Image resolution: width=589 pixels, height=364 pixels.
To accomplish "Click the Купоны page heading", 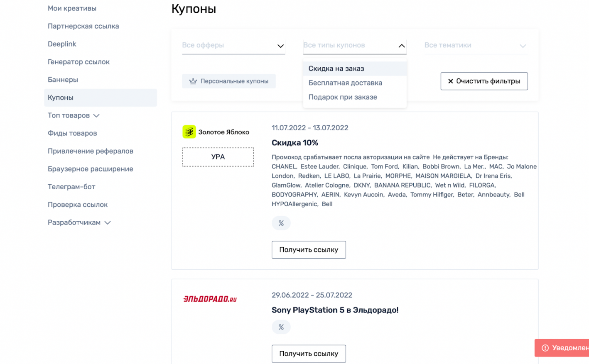I will (x=194, y=9).
